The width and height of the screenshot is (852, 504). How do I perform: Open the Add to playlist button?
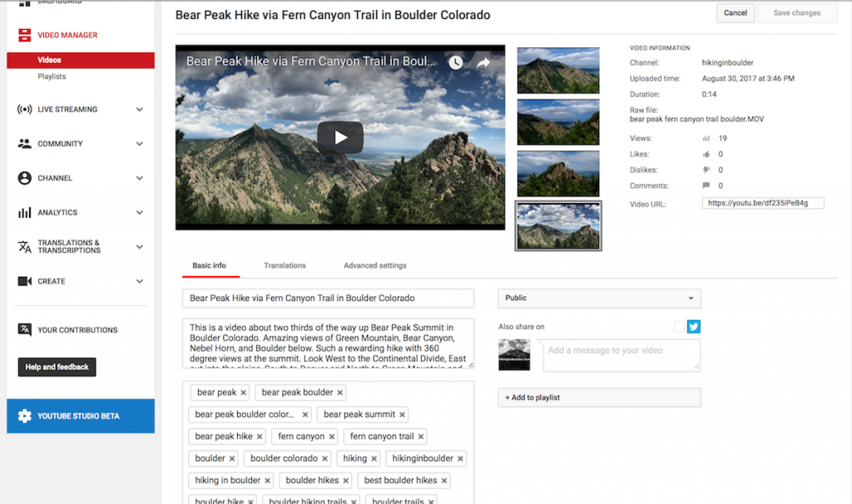coord(599,398)
